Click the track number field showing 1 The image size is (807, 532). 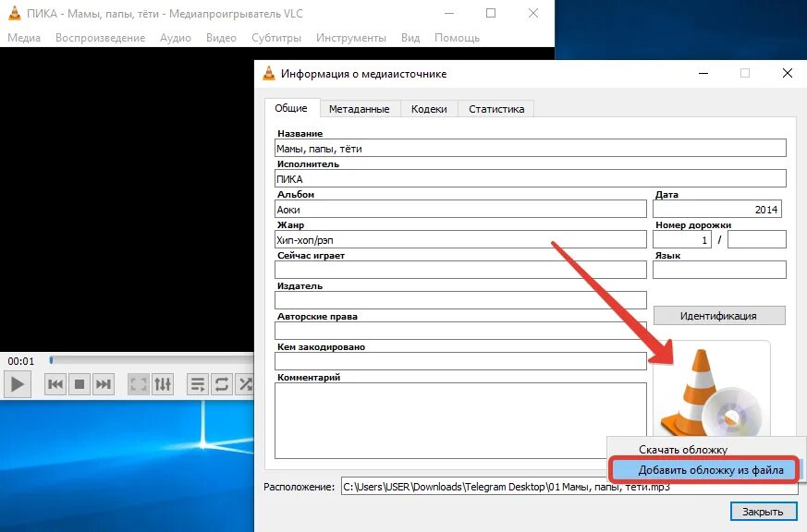(682, 239)
